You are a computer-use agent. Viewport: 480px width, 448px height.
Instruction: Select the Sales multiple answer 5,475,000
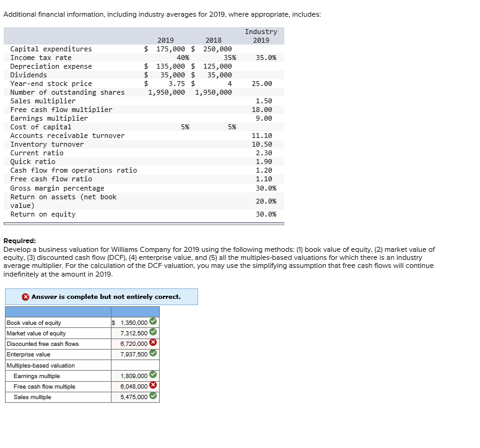(134, 397)
